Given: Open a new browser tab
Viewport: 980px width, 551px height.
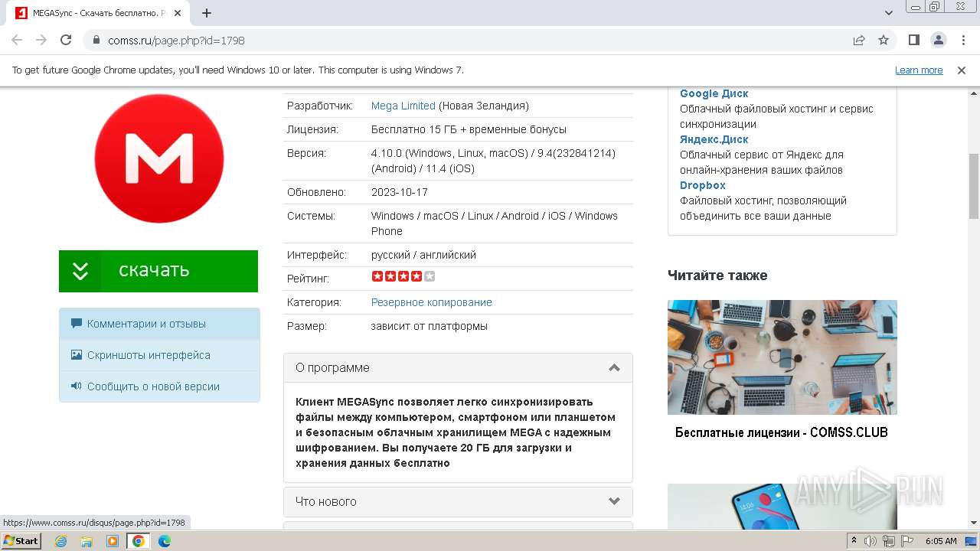Looking at the screenshot, I should click(x=207, y=13).
